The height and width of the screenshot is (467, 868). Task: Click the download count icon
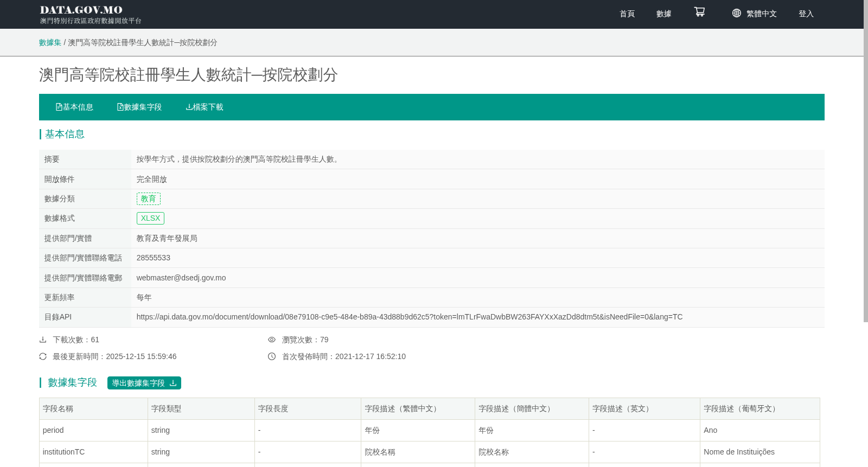pos(43,340)
